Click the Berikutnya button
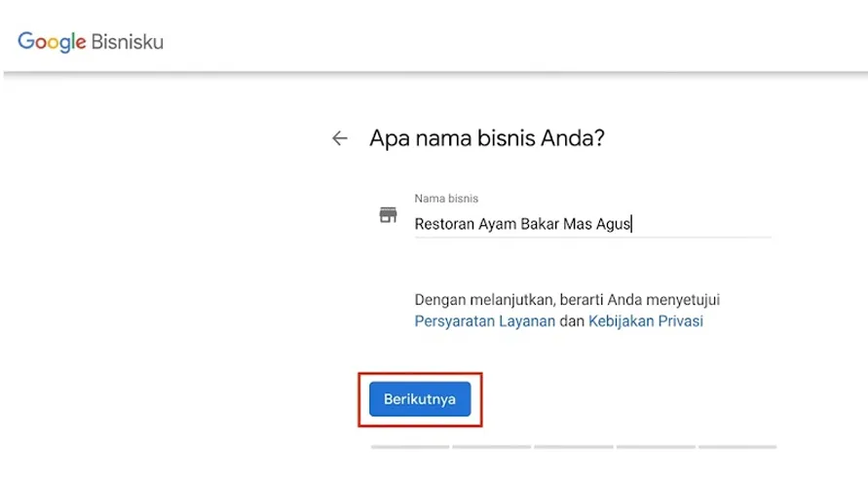 click(420, 399)
